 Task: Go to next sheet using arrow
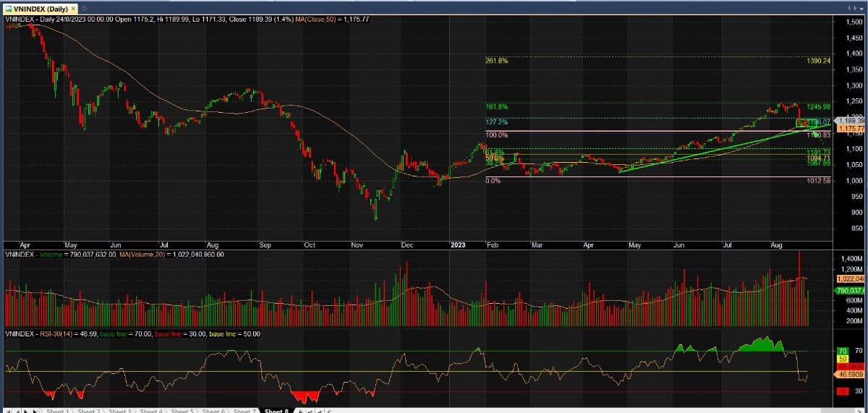[x=26, y=411]
